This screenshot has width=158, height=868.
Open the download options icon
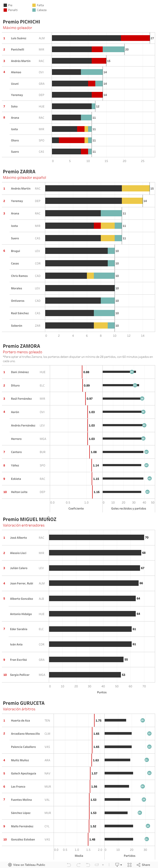(117, 864)
